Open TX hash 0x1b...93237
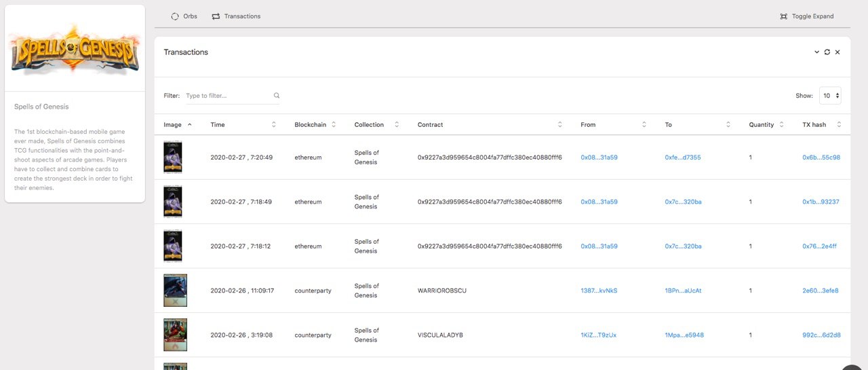This screenshot has width=868, height=370. point(821,202)
